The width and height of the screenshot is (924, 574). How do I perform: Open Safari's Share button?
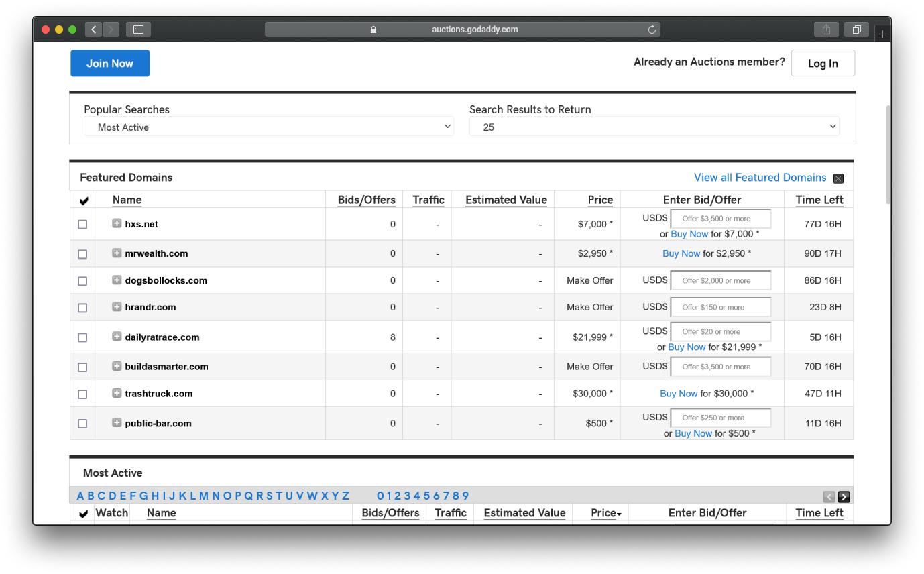tap(826, 30)
